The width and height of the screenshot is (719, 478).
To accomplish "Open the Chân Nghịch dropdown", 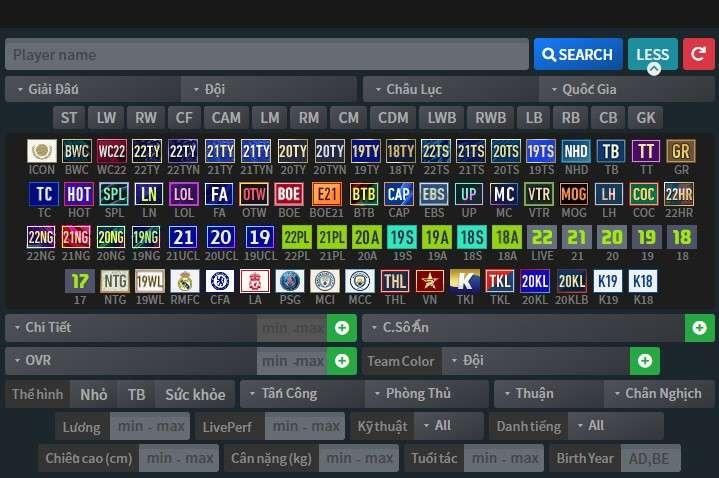I will point(659,394).
